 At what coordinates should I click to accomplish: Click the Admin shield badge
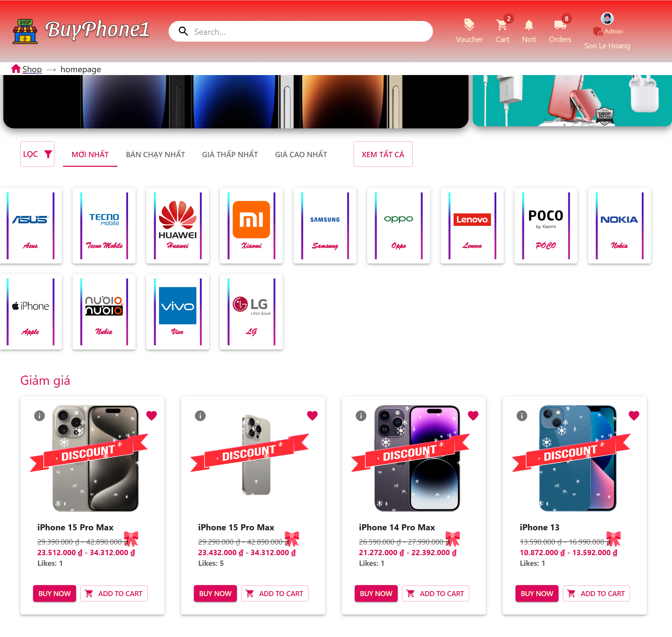click(x=598, y=31)
